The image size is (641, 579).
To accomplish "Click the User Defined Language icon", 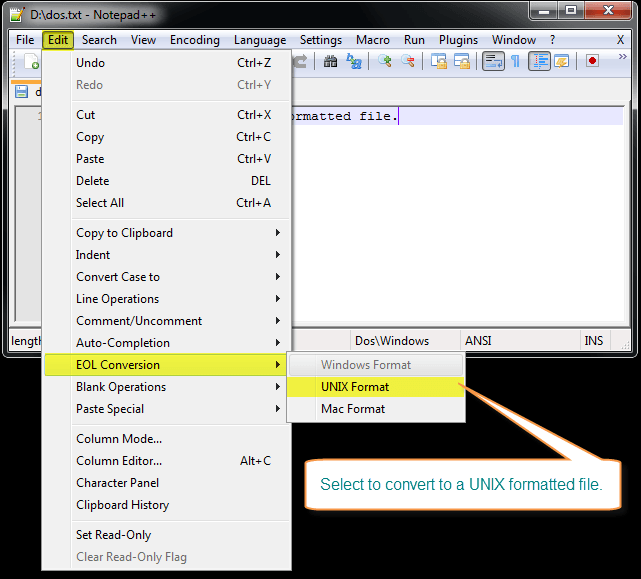I will [x=562, y=61].
